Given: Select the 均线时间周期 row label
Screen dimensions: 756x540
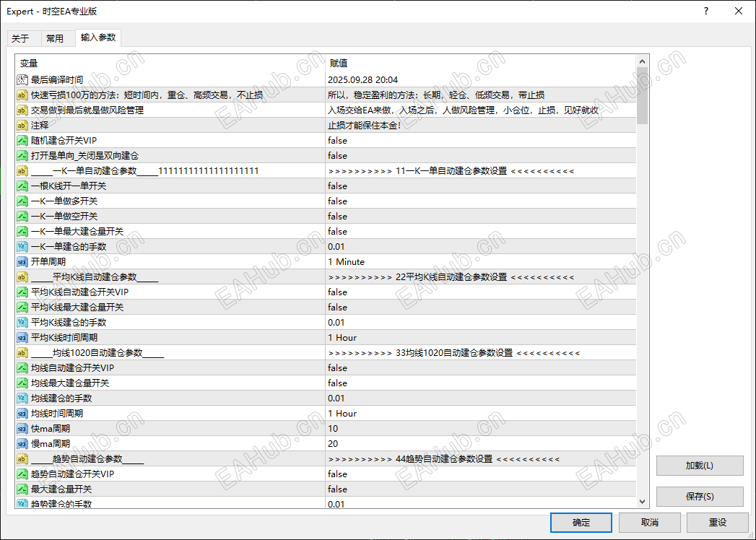Looking at the screenshot, I should 57,413.
